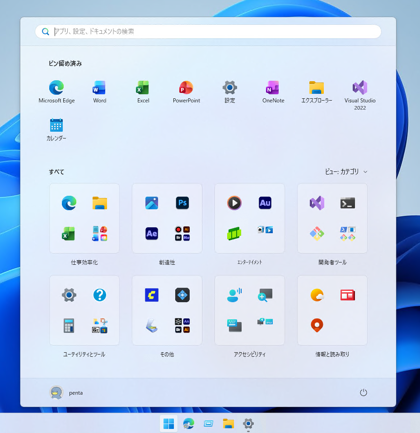Screen dimensions: 420x433
Task: Open Photoshop in the 創造性 category
Action: coord(182,203)
